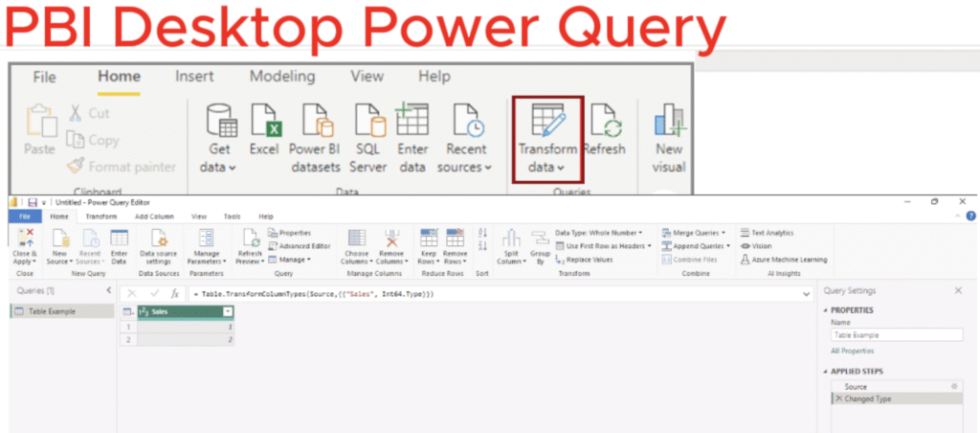Click the All Properties link
The image size is (980, 433).
850,352
